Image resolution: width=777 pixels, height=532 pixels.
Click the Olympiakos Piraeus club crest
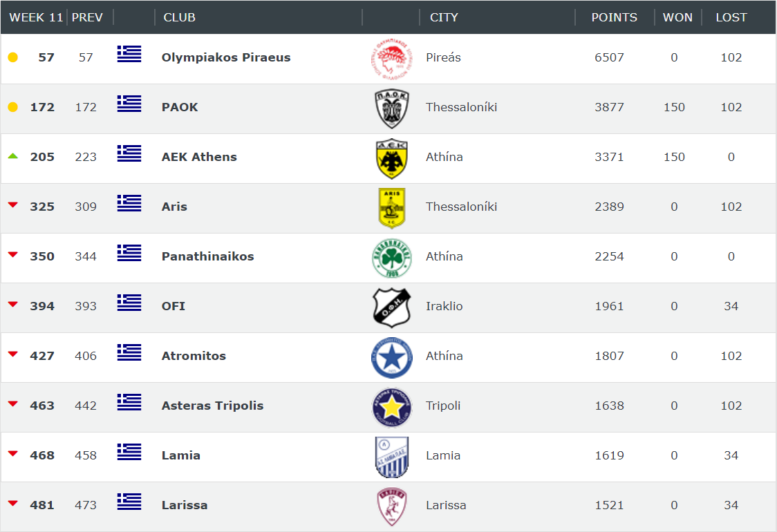tap(391, 59)
